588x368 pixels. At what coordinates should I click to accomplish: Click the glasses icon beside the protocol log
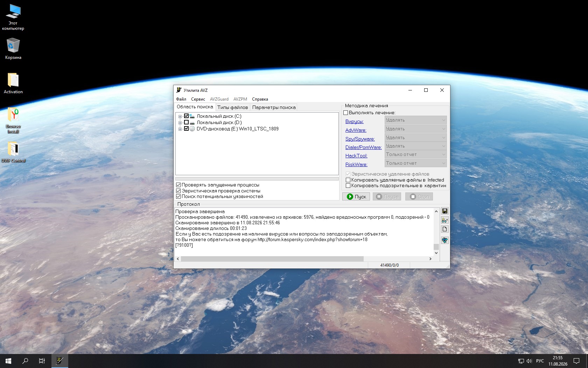pyautogui.click(x=444, y=220)
